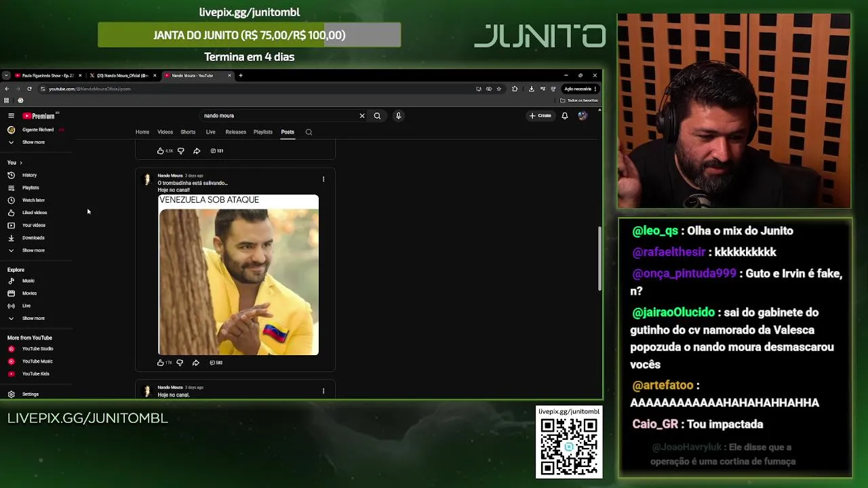The width and height of the screenshot is (868, 488).
Task: Open the channel Releases tab
Action: (x=236, y=132)
